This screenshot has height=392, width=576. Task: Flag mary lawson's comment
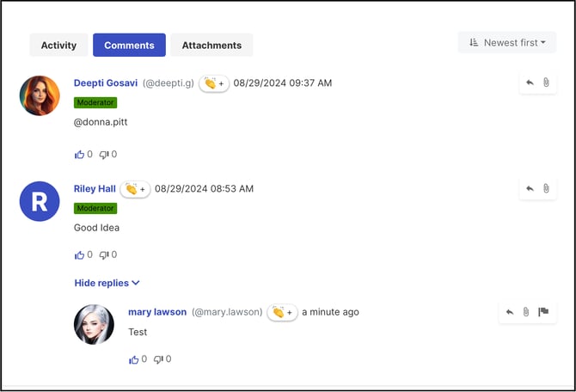[543, 312]
